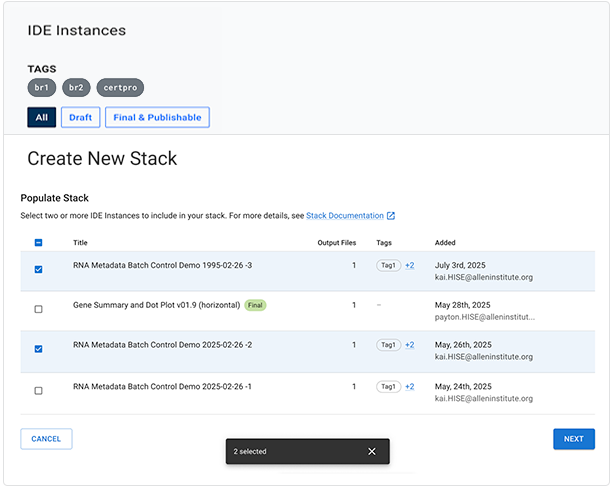Uncheck RNA Metadata Batch Control Demo 1995-02-26 -3
612x488 pixels.
point(38,269)
